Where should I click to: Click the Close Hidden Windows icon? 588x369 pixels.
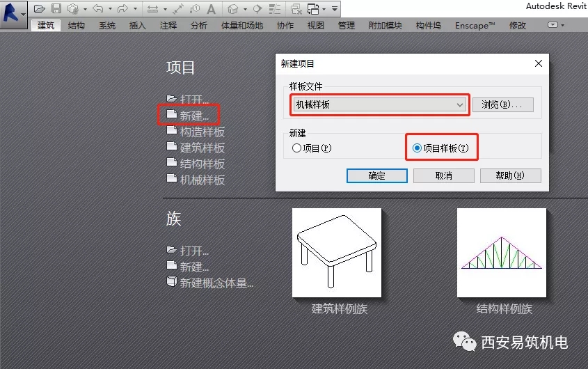[296, 8]
